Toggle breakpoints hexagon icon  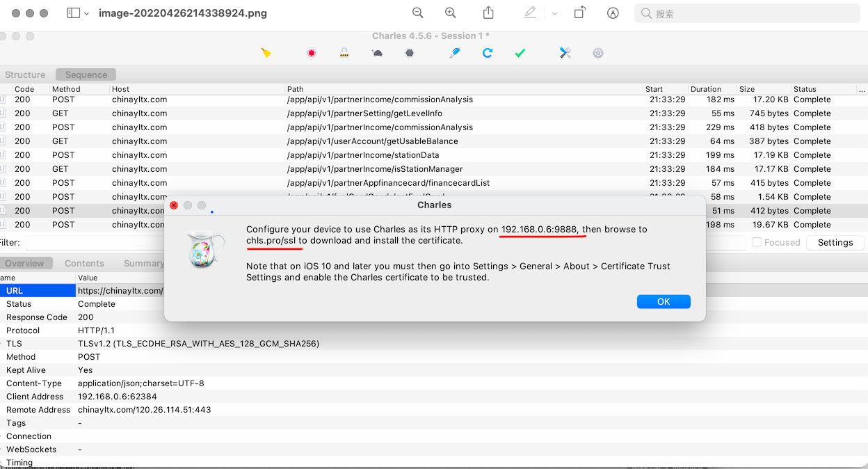click(410, 53)
